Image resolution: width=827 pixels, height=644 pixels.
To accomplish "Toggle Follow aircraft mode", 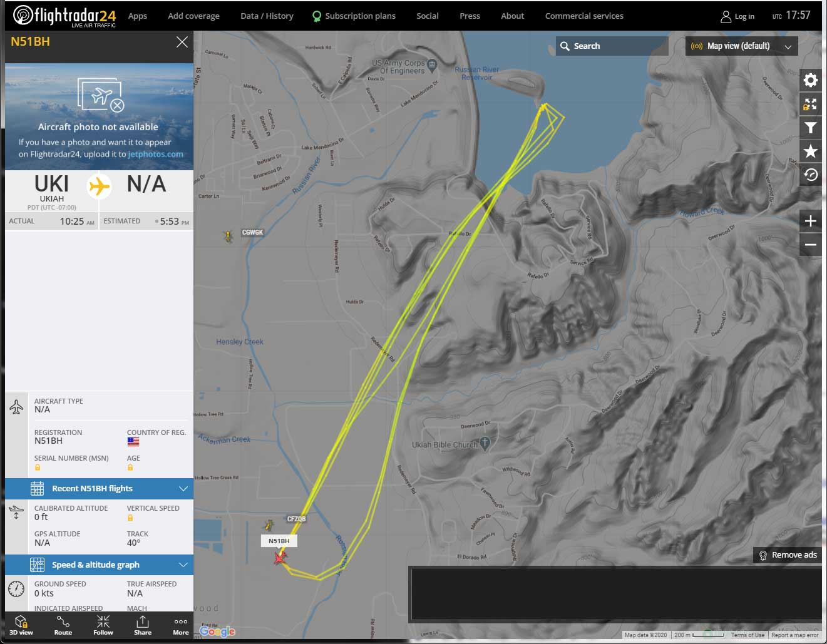I will (103, 625).
